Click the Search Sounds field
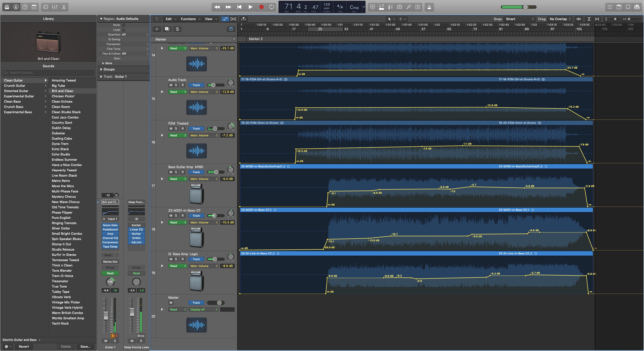This screenshot has height=351, width=644. coord(48,72)
